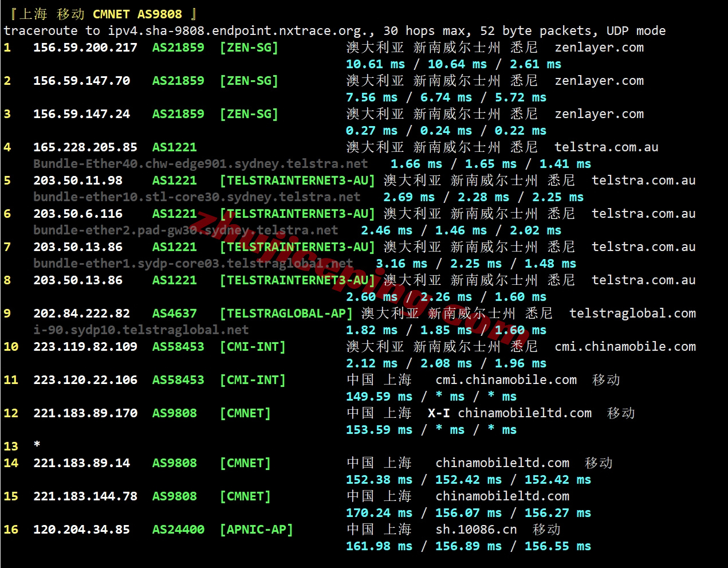Click the asterisk on hop 13

click(x=37, y=445)
